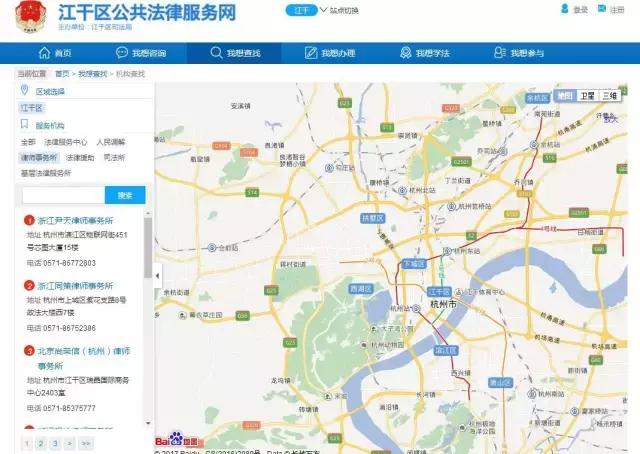Select 人民调解 filter

(x=111, y=142)
